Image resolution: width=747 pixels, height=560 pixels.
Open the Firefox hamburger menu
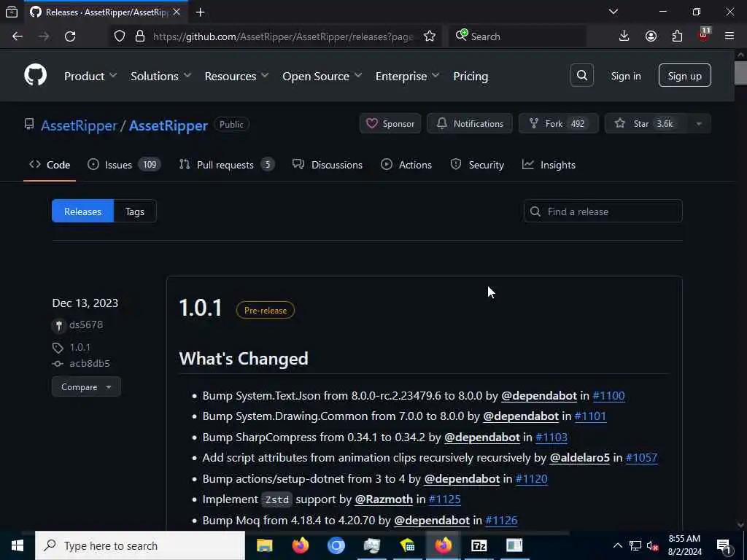[729, 36]
